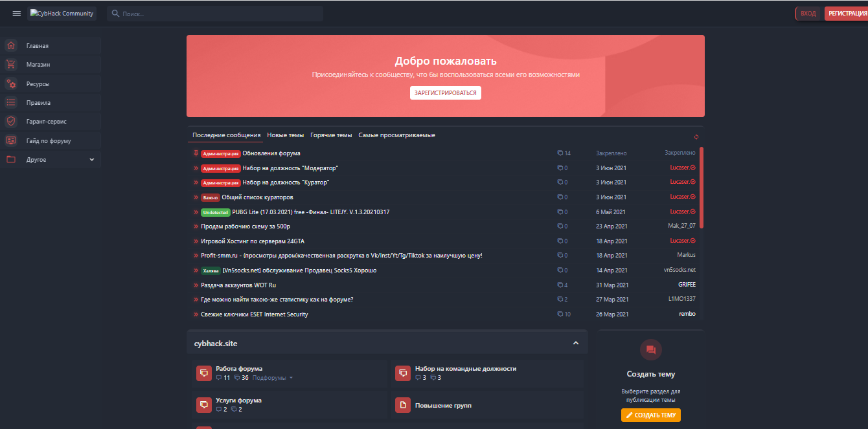Click the СОЗДАТЬ ТЕМУ orange button
Viewport: 868px width, 429px height.
tap(650, 415)
